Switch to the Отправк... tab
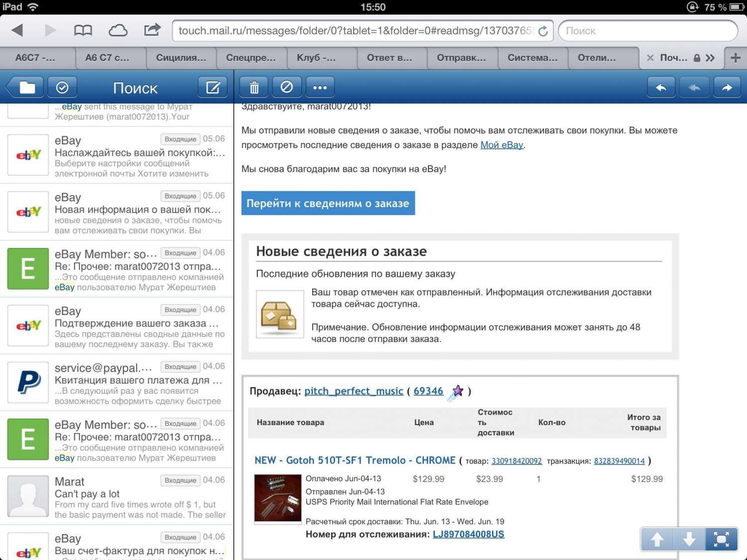The width and height of the screenshot is (747, 560). pos(462,58)
